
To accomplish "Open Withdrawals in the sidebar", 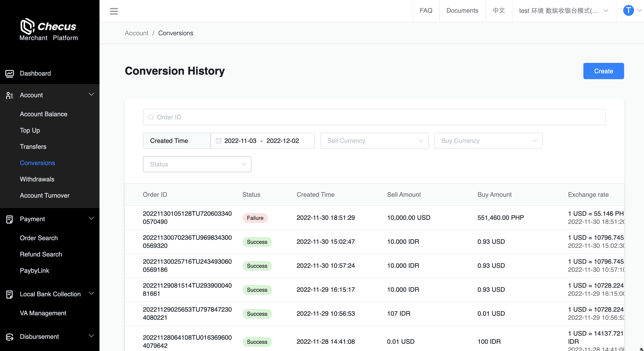I will [37, 179].
